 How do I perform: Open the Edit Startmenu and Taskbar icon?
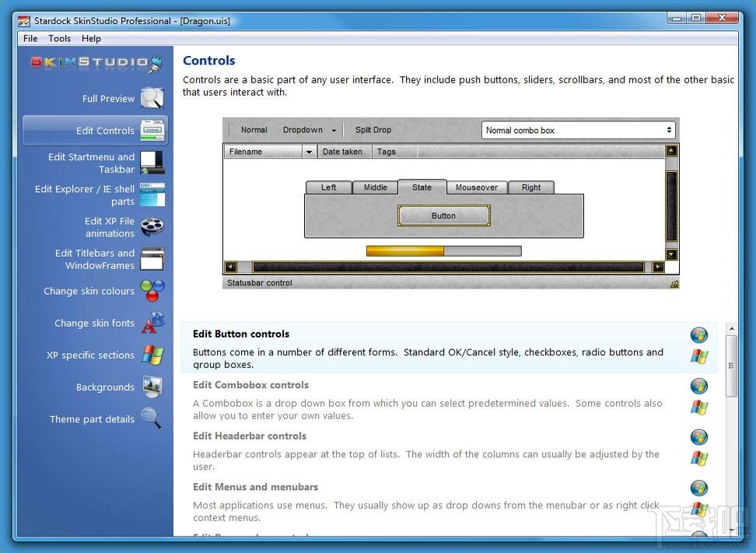pos(152,163)
